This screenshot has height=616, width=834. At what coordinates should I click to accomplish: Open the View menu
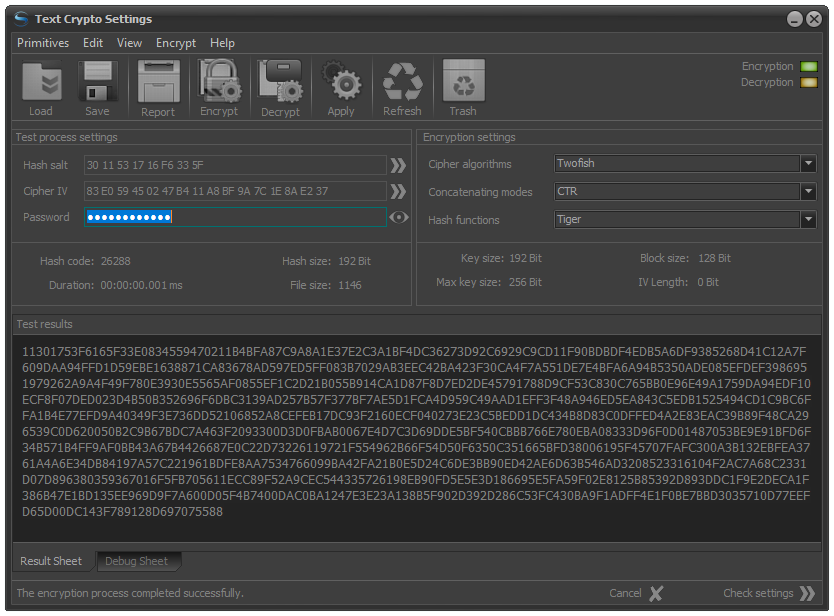coord(129,43)
